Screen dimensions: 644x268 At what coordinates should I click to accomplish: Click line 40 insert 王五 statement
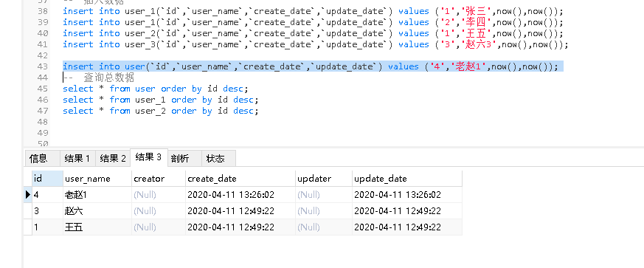[x=313, y=33]
